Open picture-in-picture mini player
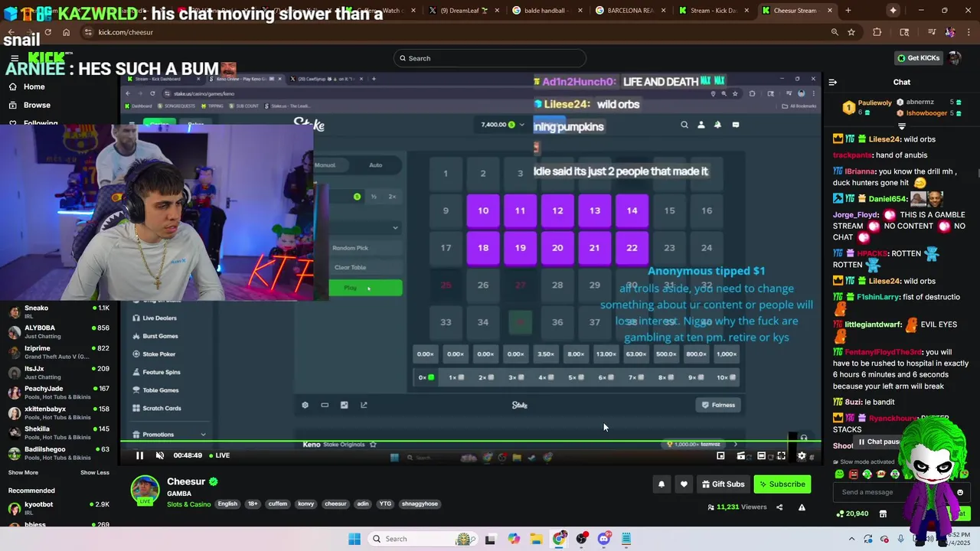980x551 pixels. click(x=720, y=455)
